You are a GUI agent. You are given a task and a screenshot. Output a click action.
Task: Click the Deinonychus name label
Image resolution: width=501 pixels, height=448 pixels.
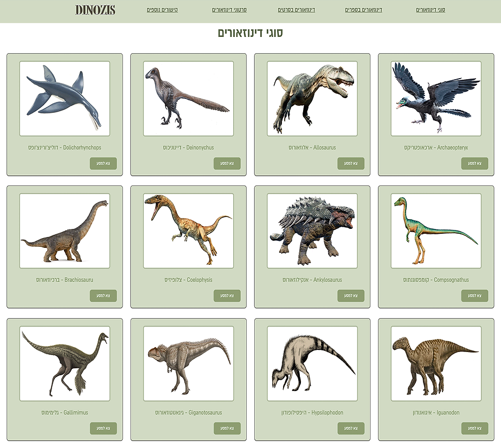[x=189, y=148]
